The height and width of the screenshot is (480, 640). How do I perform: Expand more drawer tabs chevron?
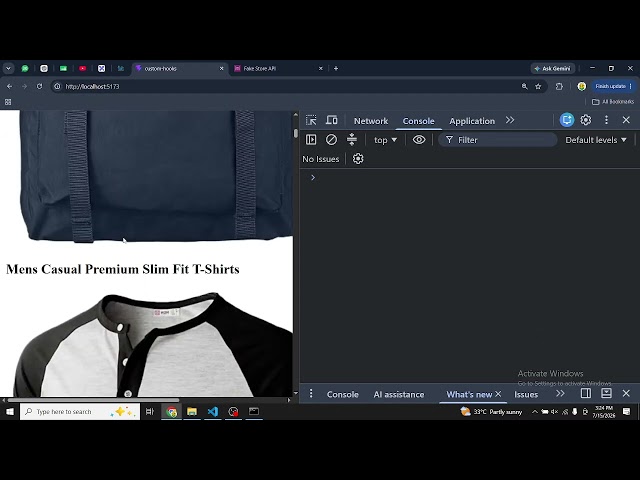point(560,393)
